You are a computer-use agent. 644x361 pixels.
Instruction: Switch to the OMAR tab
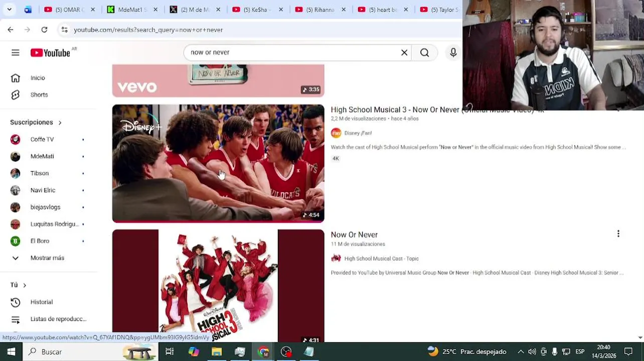coord(69,10)
